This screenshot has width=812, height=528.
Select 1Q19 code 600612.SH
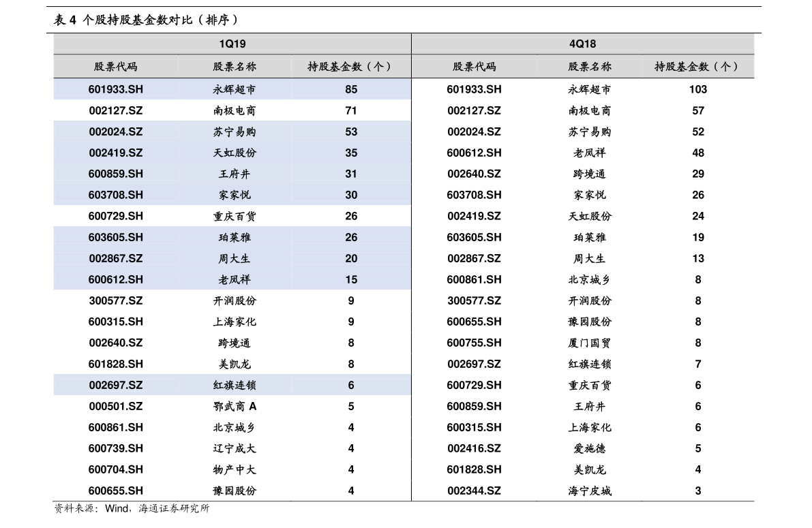(115, 280)
